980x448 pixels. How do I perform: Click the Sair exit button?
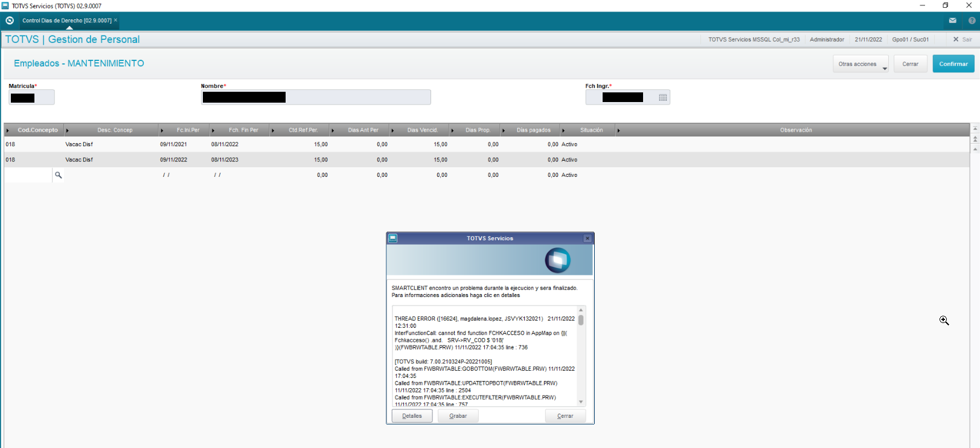(x=962, y=39)
